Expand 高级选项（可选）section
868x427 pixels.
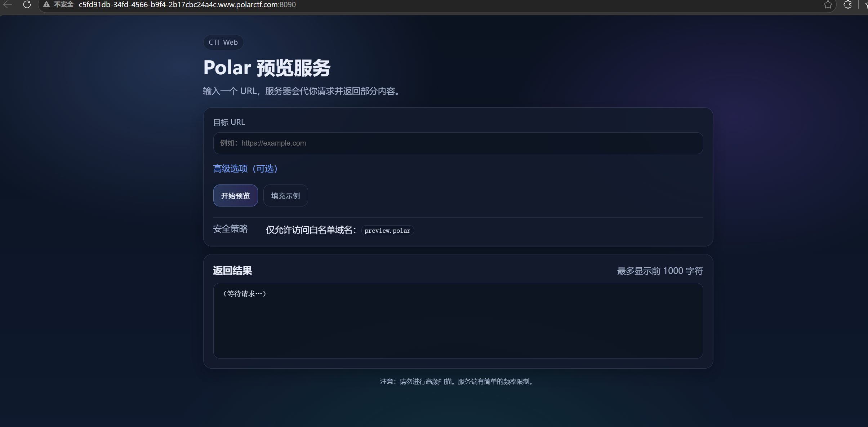point(245,169)
